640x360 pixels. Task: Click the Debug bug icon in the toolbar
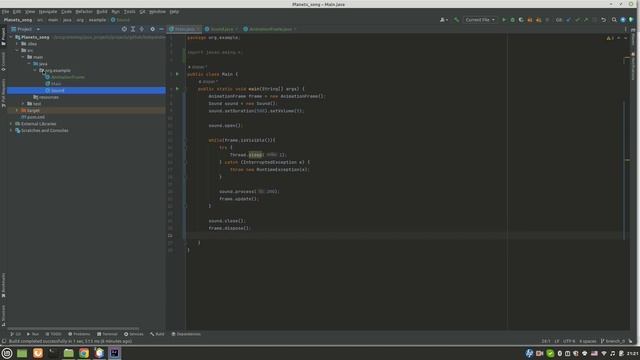tap(512, 20)
